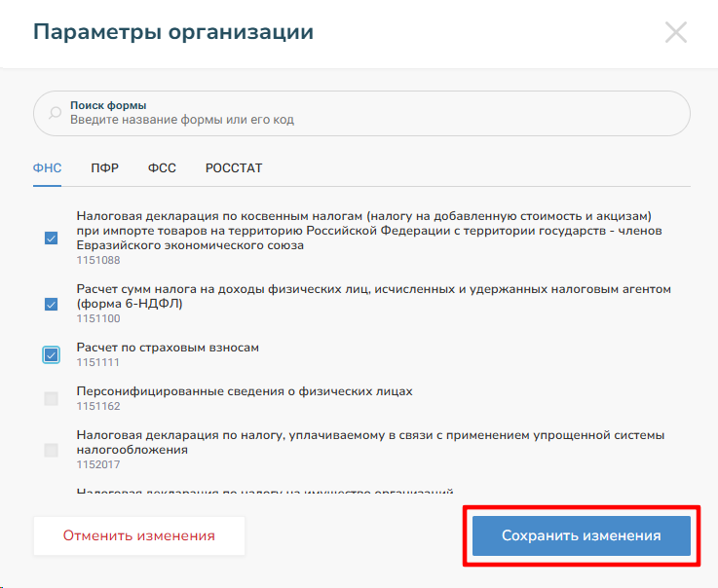Enable the Персонифицированные сведения checkbox

click(52, 398)
